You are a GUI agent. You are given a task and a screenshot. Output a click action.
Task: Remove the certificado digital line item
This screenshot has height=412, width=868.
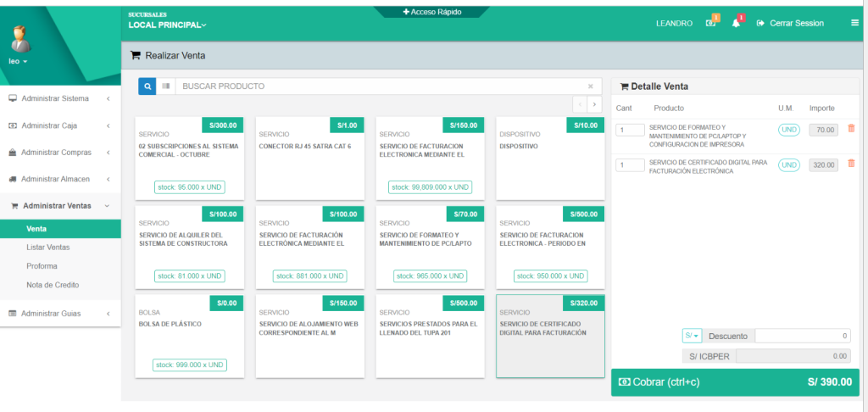[851, 164]
